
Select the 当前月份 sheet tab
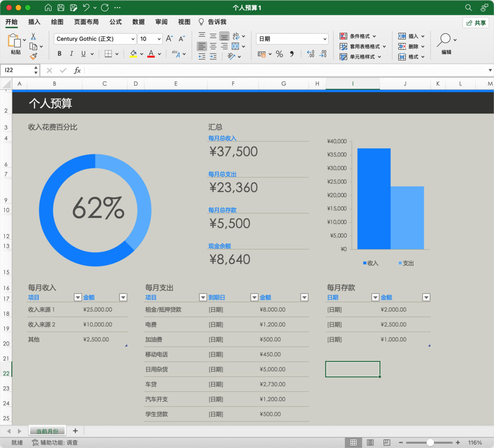47,431
